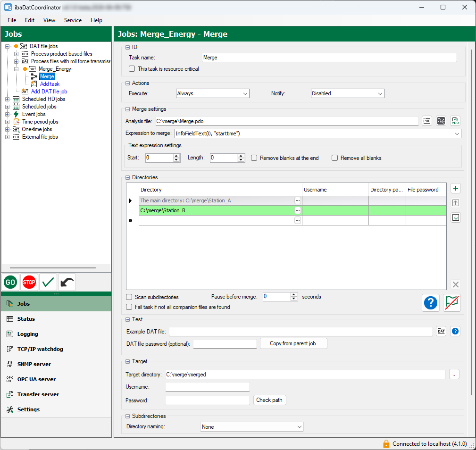
Task: Open Status panel in sidebar
Action: coord(56,319)
